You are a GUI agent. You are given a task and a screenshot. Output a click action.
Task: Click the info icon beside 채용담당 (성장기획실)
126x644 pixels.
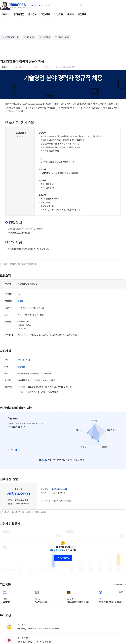72,501
